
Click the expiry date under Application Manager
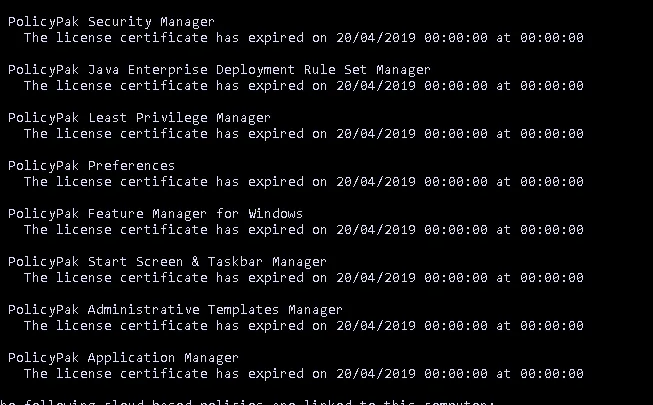[x=375, y=374]
